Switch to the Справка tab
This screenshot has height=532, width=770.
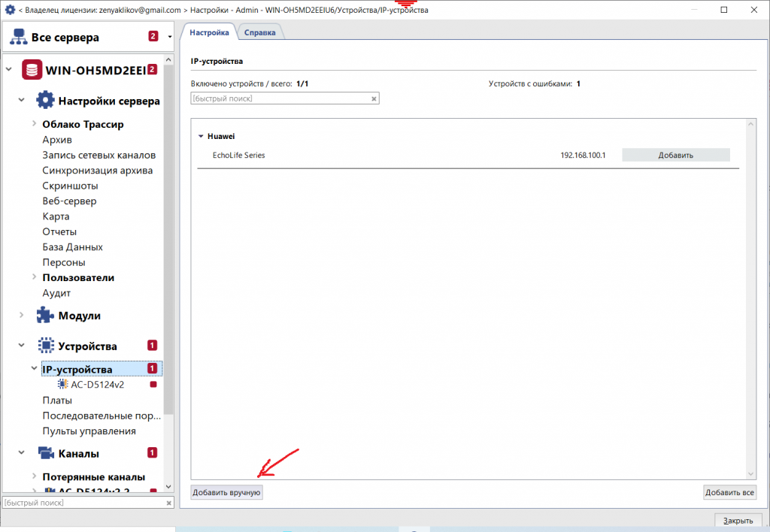click(x=260, y=33)
